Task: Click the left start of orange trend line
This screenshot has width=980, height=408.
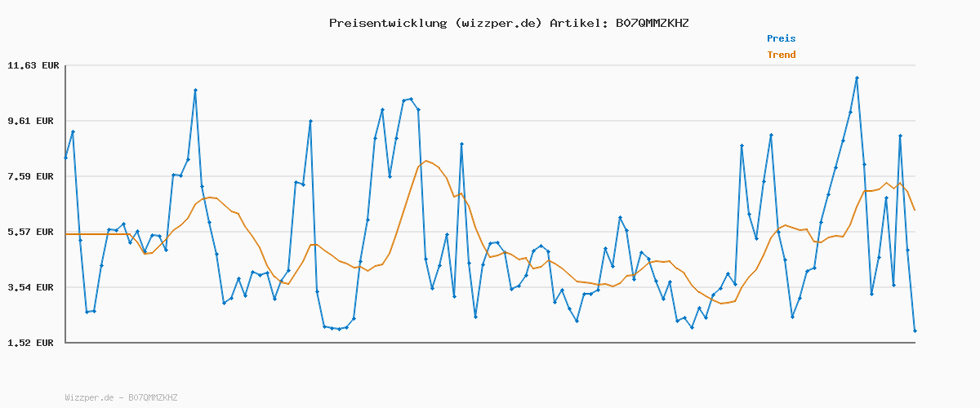Action: [x=66, y=234]
